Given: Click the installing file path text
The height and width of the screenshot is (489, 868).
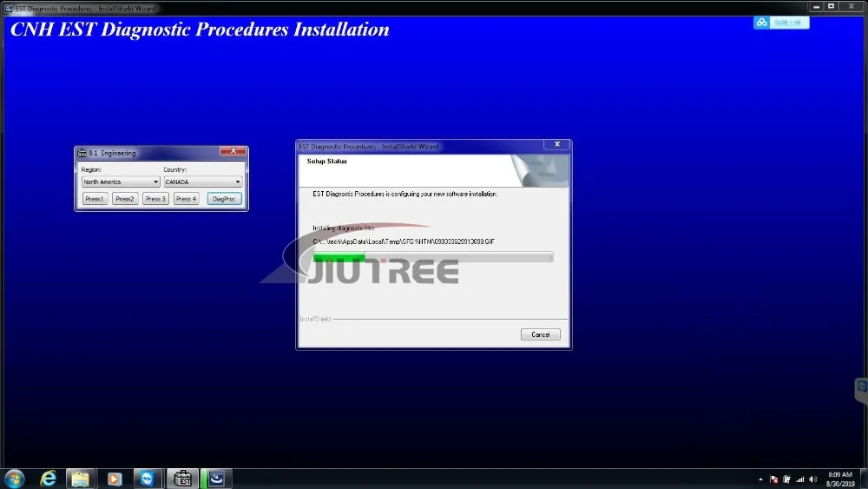Looking at the screenshot, I should point(404,241).
